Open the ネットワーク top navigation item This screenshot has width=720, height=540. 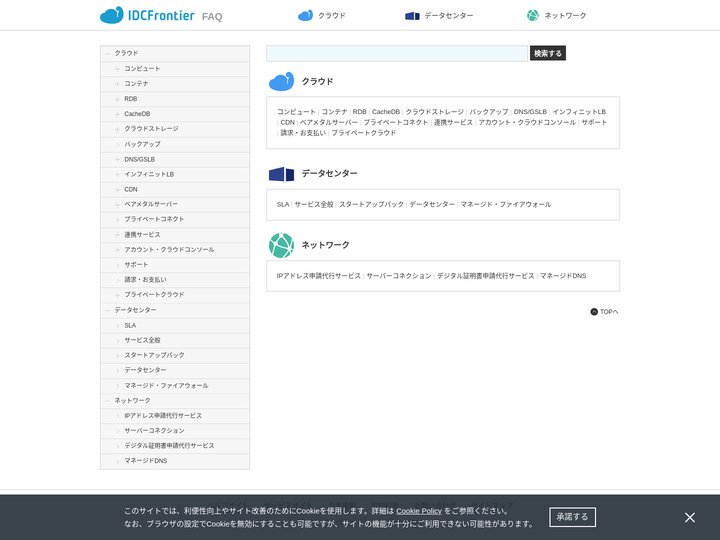click(557, 16)
